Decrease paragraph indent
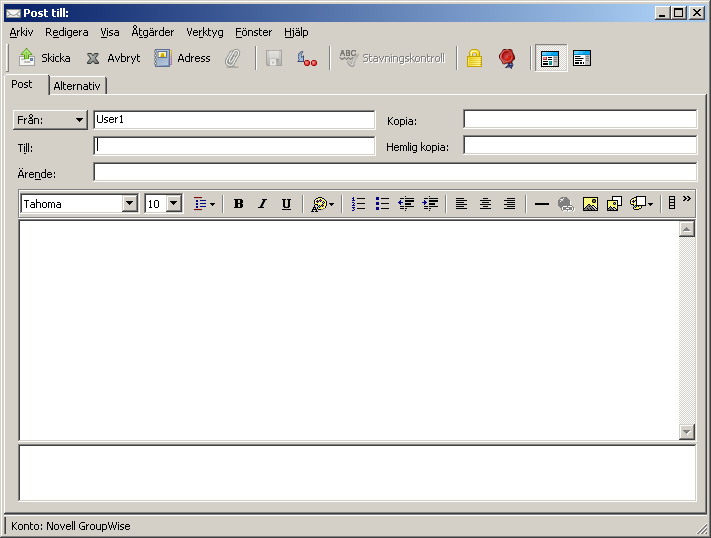711x538 pixels. 406,204
